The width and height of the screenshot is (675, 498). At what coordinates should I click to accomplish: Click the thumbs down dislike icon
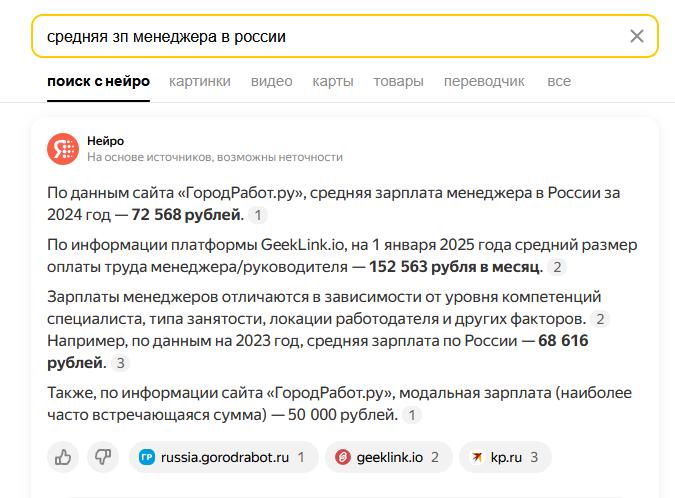[x=103, y=457]
